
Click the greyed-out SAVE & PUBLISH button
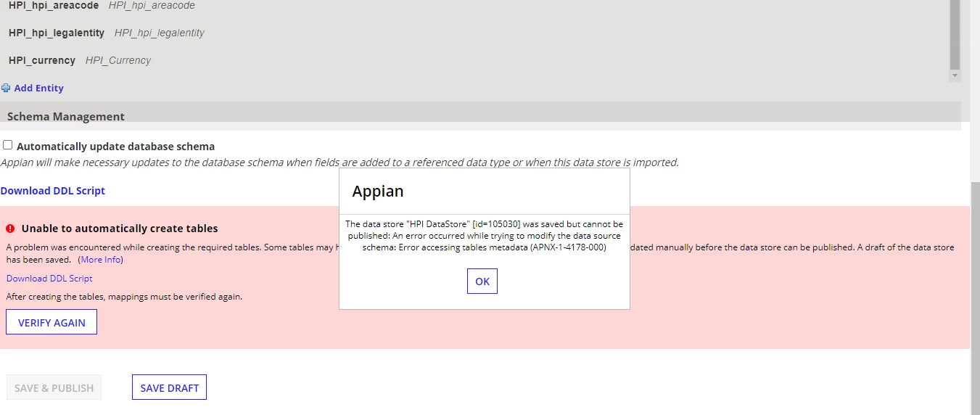(54, 387)
